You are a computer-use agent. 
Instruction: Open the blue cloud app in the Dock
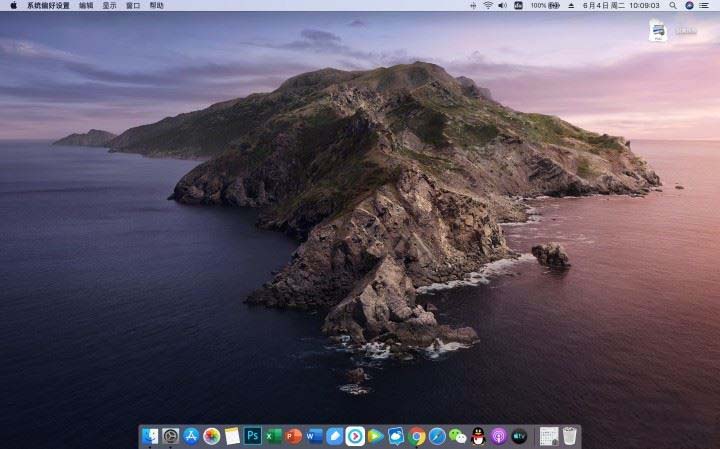click(396, 436)
